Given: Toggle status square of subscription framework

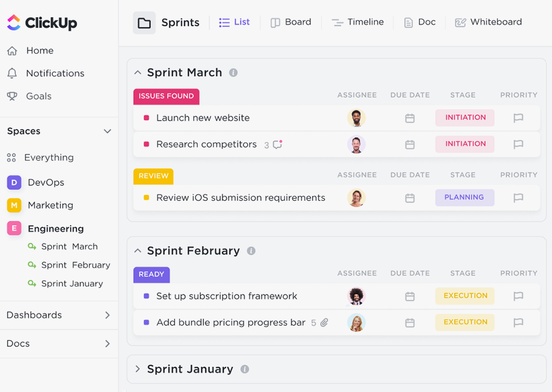Looking at the screenshot, I should tap(147, 296).
